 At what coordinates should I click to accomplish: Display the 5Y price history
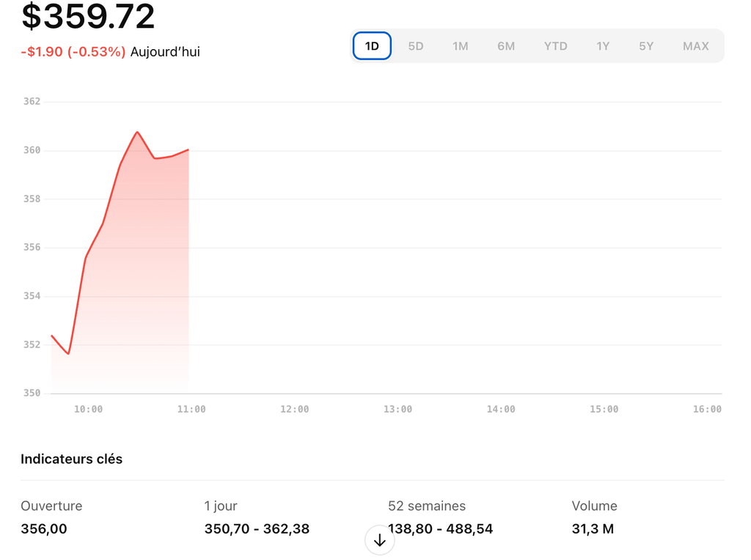[x=645, y=46]
